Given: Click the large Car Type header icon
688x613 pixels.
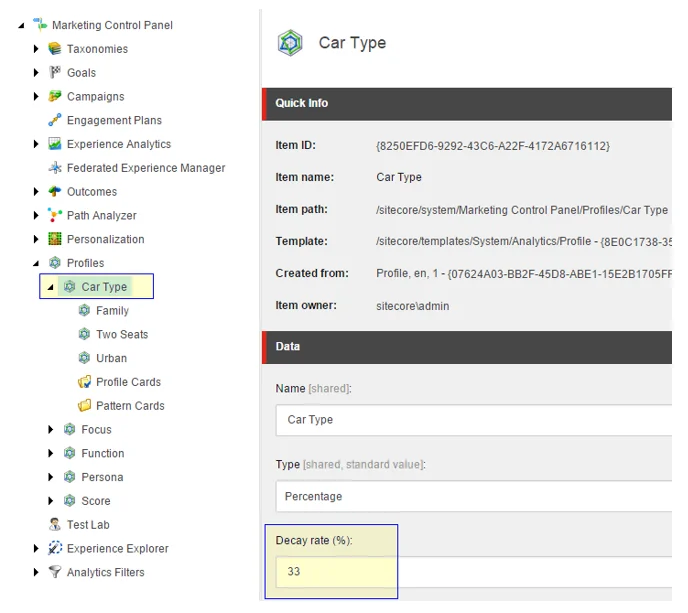Looking at the screenshot, I should tap(290, 43).
